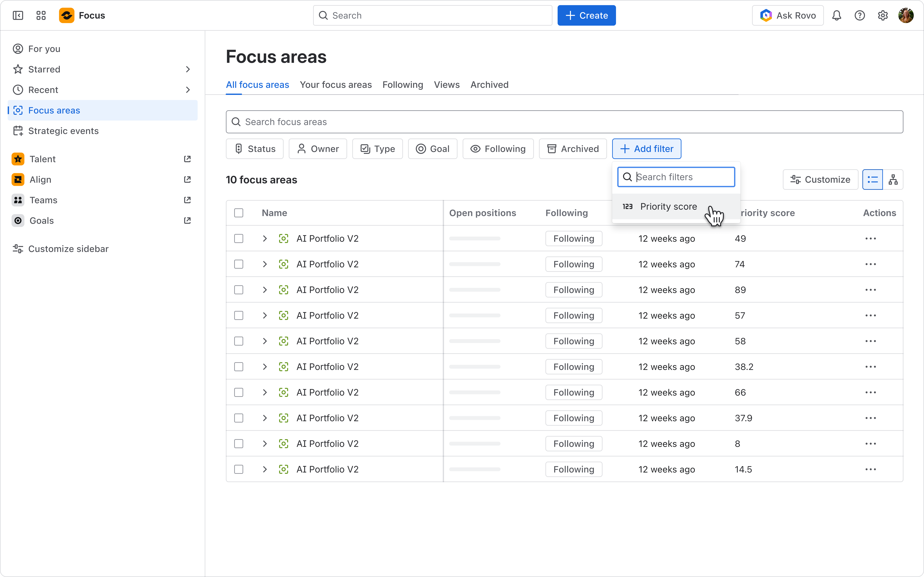Check the checkbox for the row scored 14.5

(x=239, y=469)
